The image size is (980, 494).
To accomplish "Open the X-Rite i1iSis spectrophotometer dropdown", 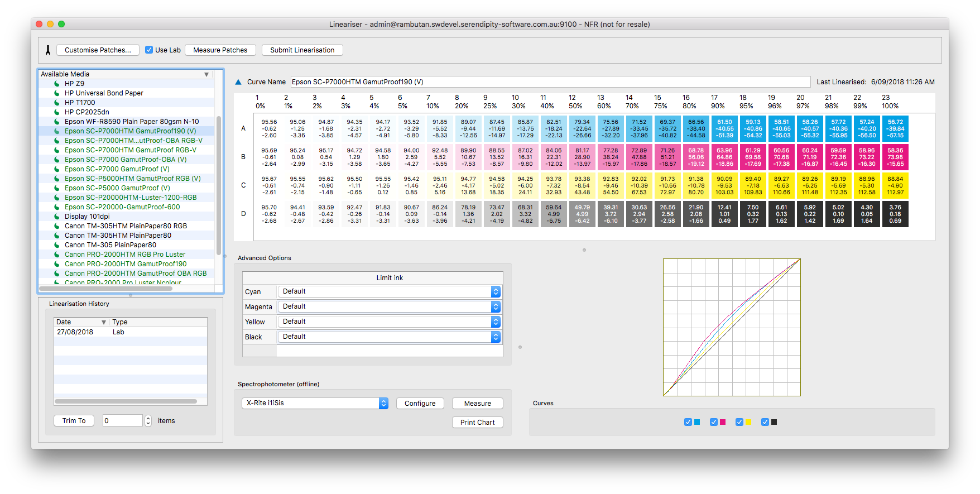I will point(315,403).
